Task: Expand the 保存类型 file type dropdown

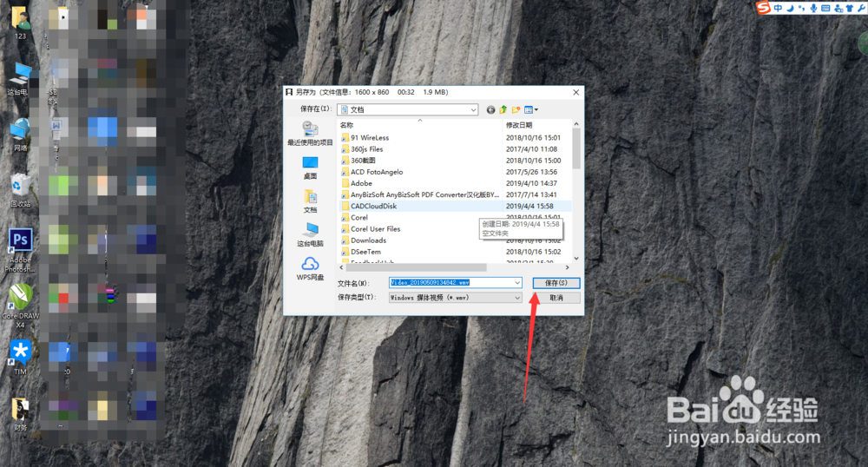Action: 517,298
